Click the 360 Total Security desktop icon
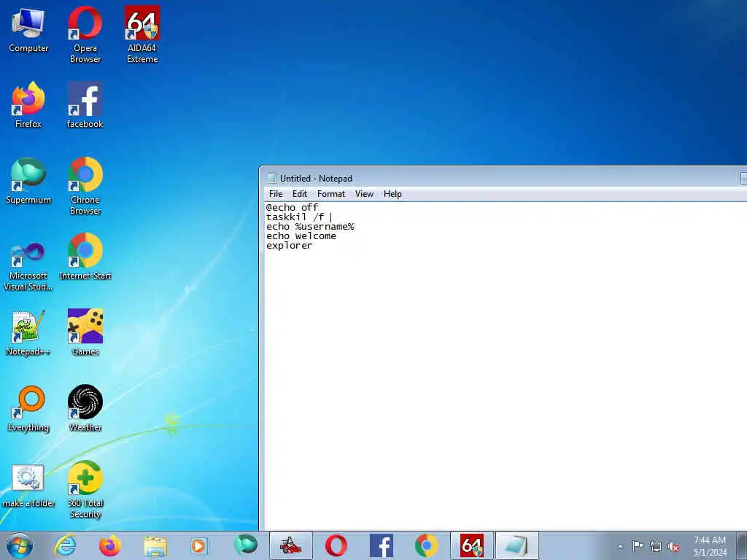Image resolution: width=747 pixels, height=560 pixels. (85, 490)
